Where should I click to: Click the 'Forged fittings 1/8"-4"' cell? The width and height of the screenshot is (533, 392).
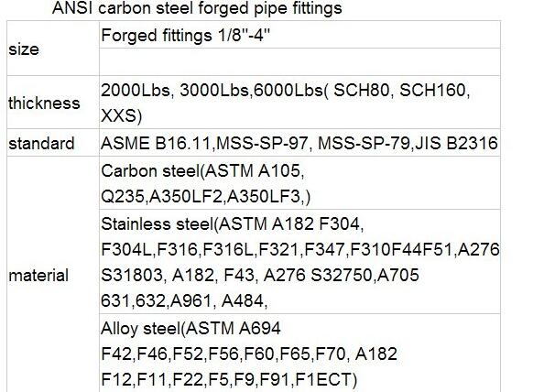click(x=185, y=35)
